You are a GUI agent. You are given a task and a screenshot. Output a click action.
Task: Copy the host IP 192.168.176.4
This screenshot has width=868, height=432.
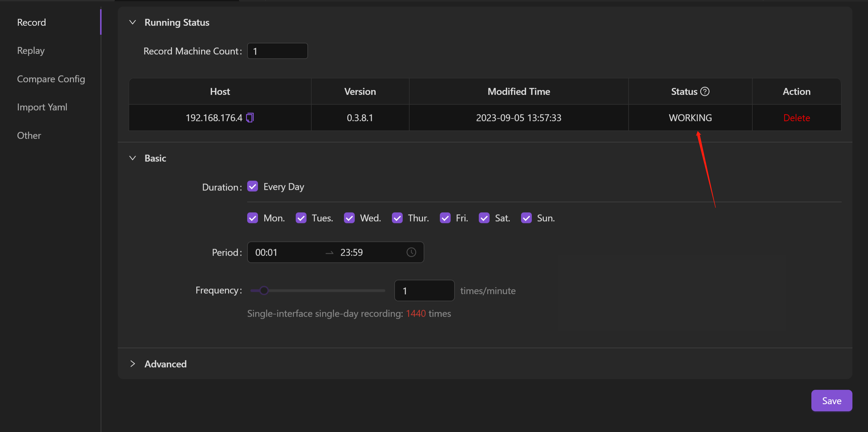250,118
